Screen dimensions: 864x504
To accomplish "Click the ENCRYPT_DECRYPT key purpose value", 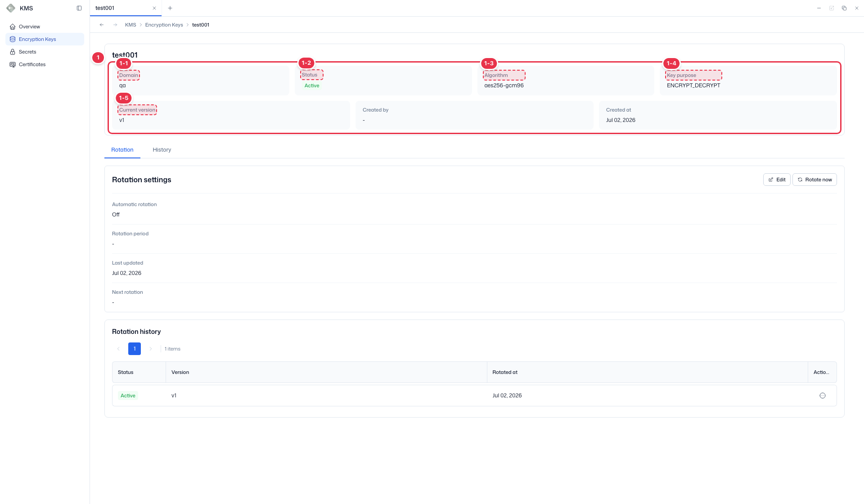I will coord(693,85).
